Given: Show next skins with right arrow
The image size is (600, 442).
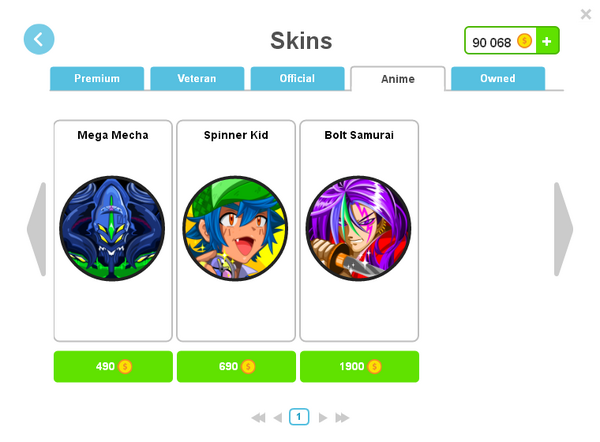Looking at the screenshot, I should pos(563,229).
